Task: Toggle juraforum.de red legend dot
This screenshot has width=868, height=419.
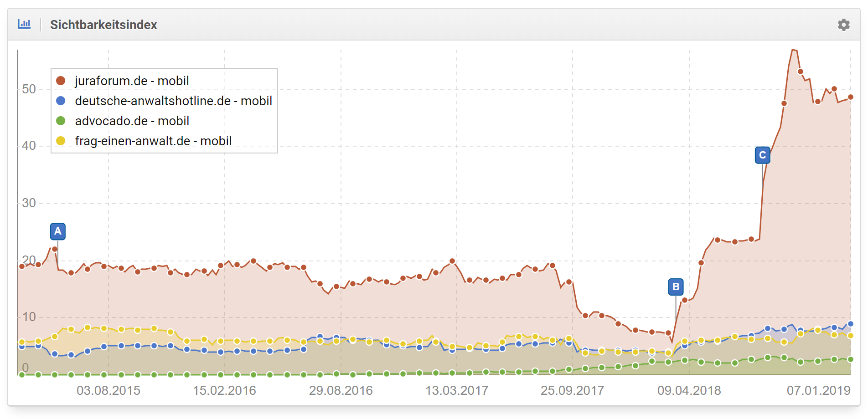Action: (61, 81)
